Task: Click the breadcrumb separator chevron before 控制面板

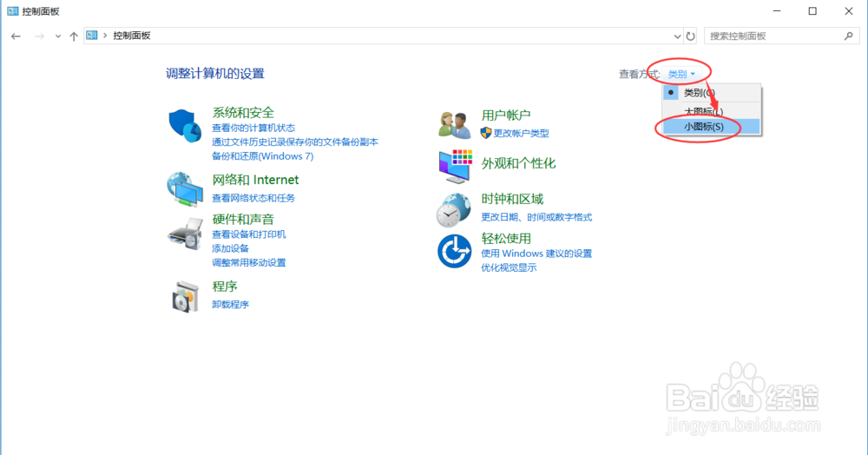Action: pos(105,36)
